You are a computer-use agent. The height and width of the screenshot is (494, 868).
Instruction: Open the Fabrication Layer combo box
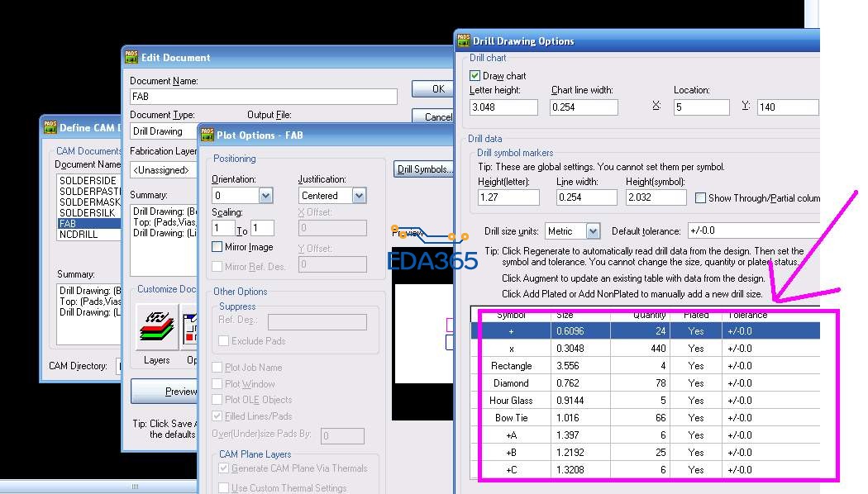click(164, 170)
